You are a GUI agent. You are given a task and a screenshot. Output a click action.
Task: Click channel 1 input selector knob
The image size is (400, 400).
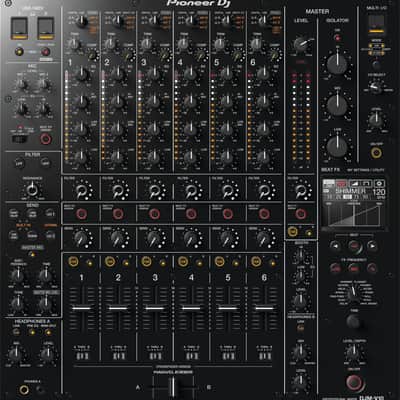click(81, 21)
